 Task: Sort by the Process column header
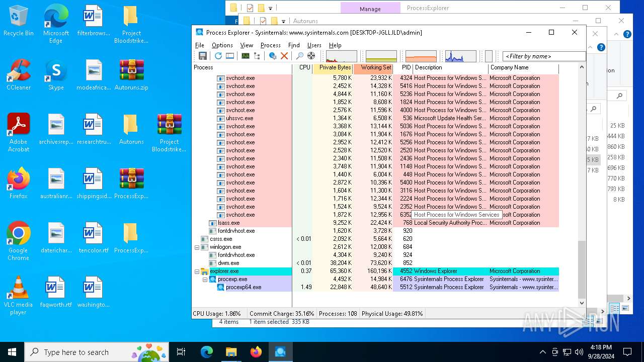pyautogui.click(x=242, y=67)
